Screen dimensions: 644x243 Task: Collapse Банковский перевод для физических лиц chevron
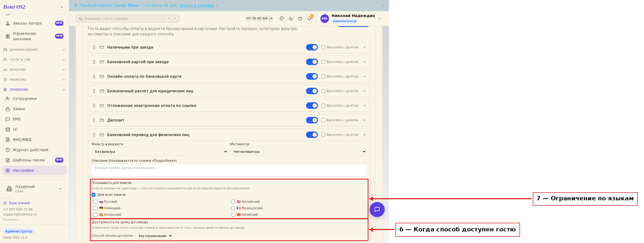click(x=364, y=135)
